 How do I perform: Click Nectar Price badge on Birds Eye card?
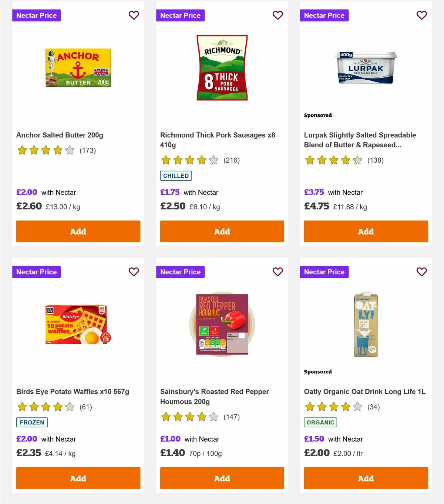[x=36, y=271]
